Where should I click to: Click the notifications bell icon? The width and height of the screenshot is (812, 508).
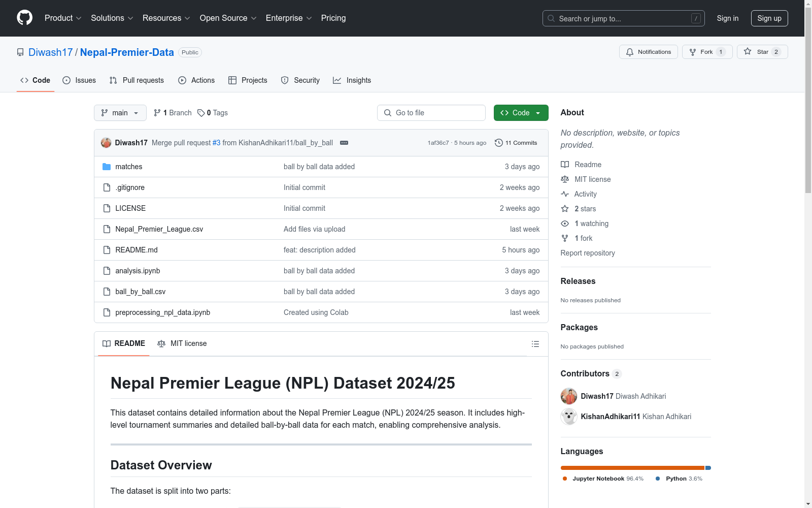(x=630, y=52)
